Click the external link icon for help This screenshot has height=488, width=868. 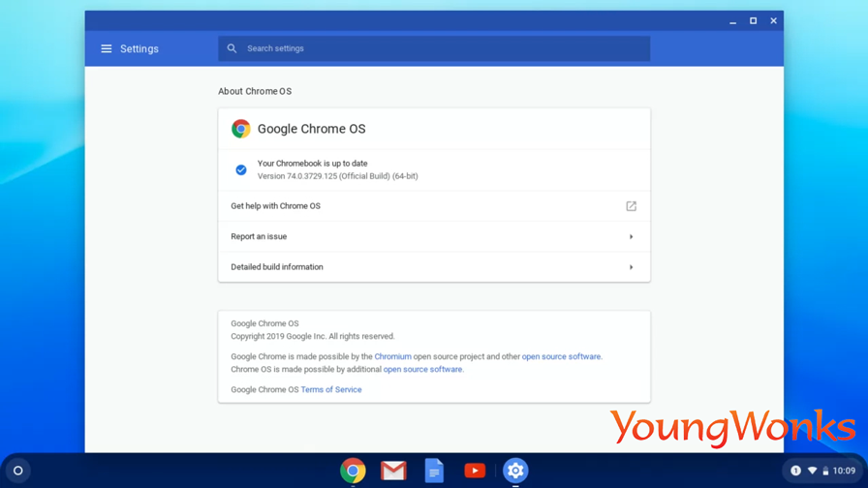pos(631,206)
